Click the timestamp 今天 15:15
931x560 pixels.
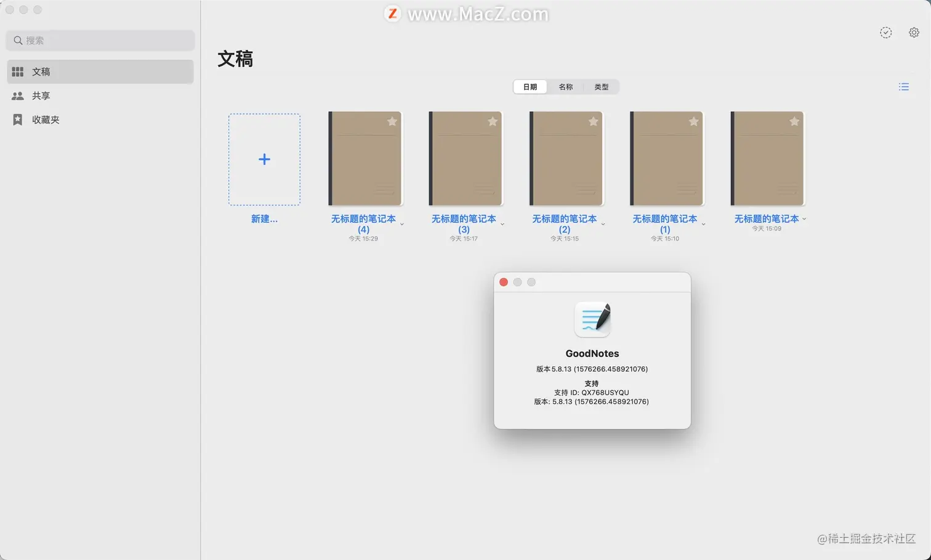coord(565,239)
